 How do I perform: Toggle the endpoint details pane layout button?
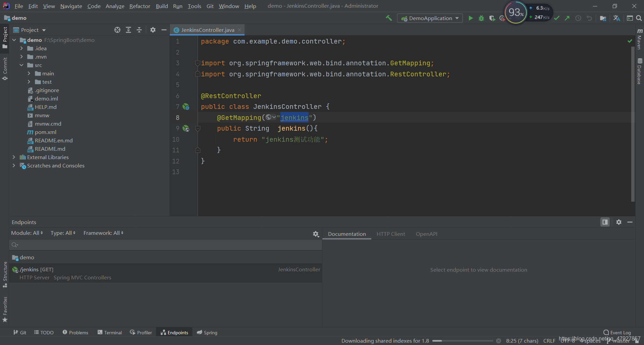[605, 222]
